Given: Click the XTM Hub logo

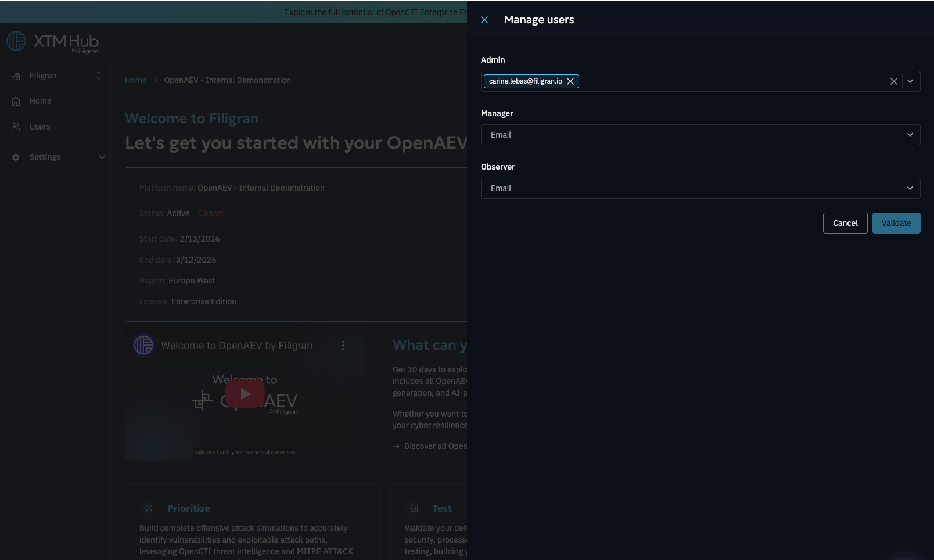Looking at the screenshot, I should [x=52, y=42].
